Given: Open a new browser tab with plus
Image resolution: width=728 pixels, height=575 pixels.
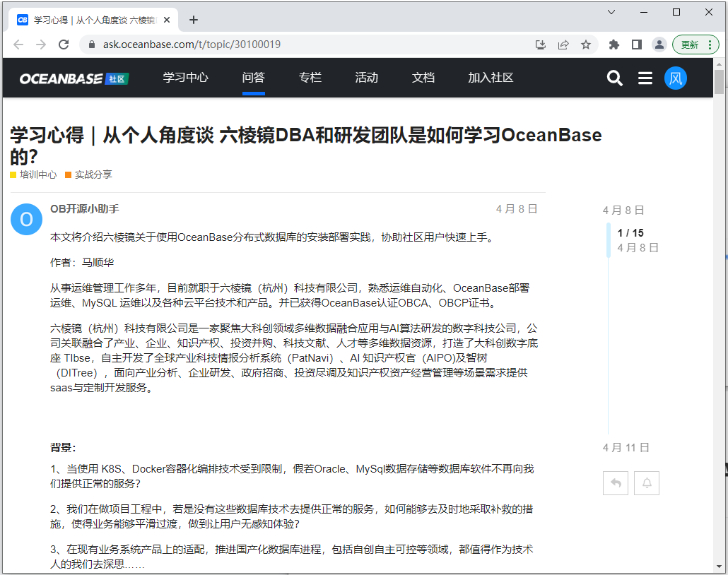Looking at the screenshot, I should (194, 20).
